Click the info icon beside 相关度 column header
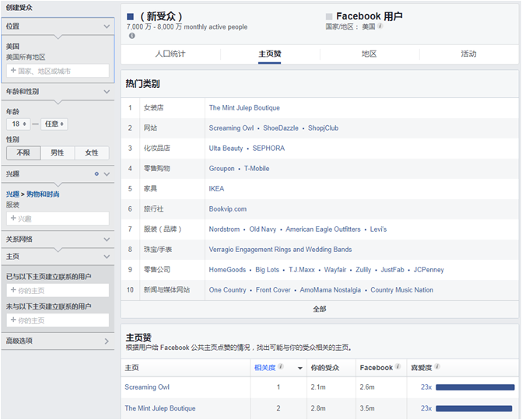This screenshot has width=522, height=420. (x=281, y=366)
